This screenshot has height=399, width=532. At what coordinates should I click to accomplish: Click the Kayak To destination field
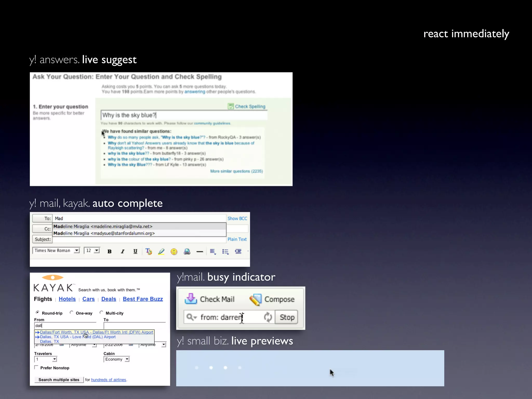tap(135, 326)
